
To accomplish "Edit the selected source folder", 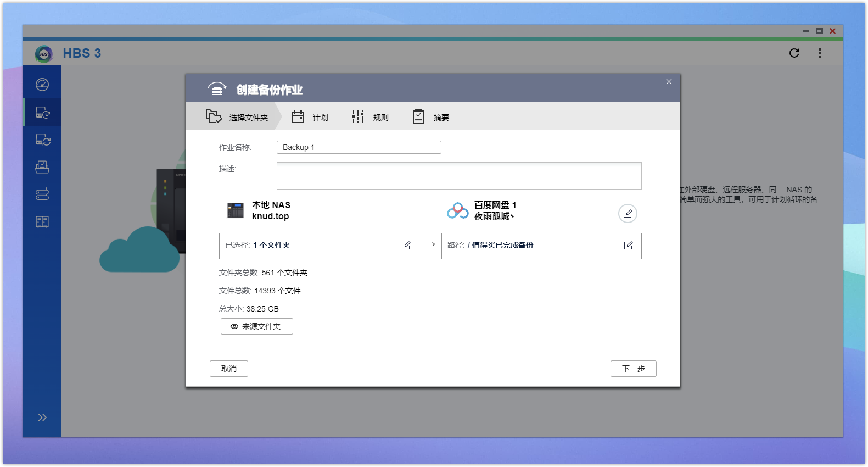I will (x=406, y=246).
